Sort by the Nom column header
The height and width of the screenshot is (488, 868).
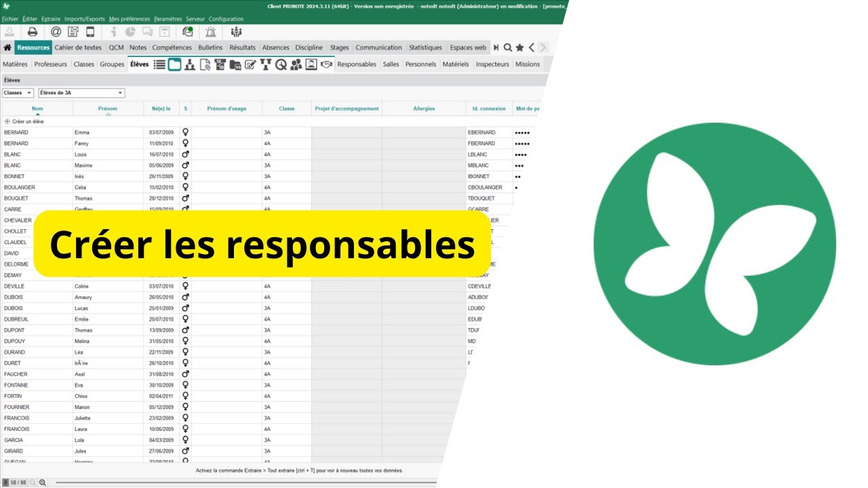click(37, 108)
